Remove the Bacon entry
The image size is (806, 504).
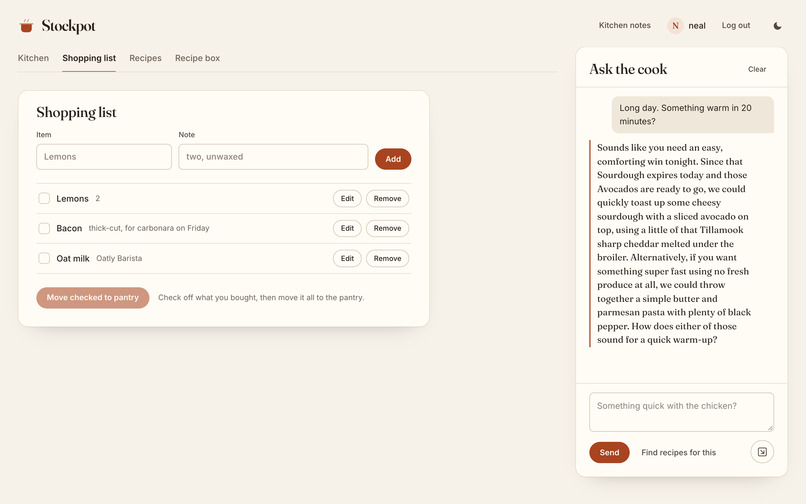(x=387, y=228)
